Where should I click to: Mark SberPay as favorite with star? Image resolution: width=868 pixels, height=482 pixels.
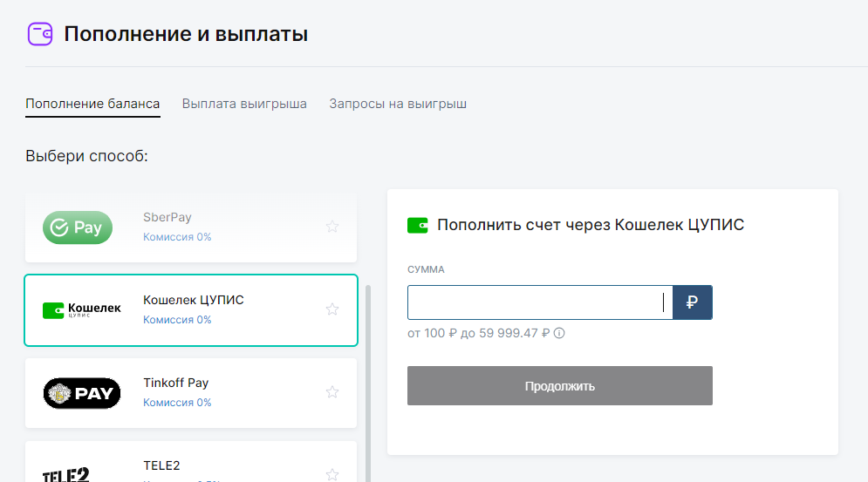(332, 227)
